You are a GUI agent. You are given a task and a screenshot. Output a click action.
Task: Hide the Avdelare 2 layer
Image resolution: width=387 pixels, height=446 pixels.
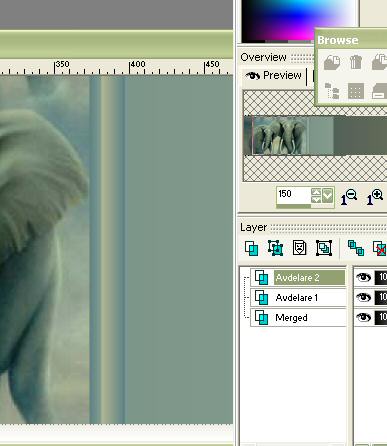pyautogui.click(x=363, y=277)
